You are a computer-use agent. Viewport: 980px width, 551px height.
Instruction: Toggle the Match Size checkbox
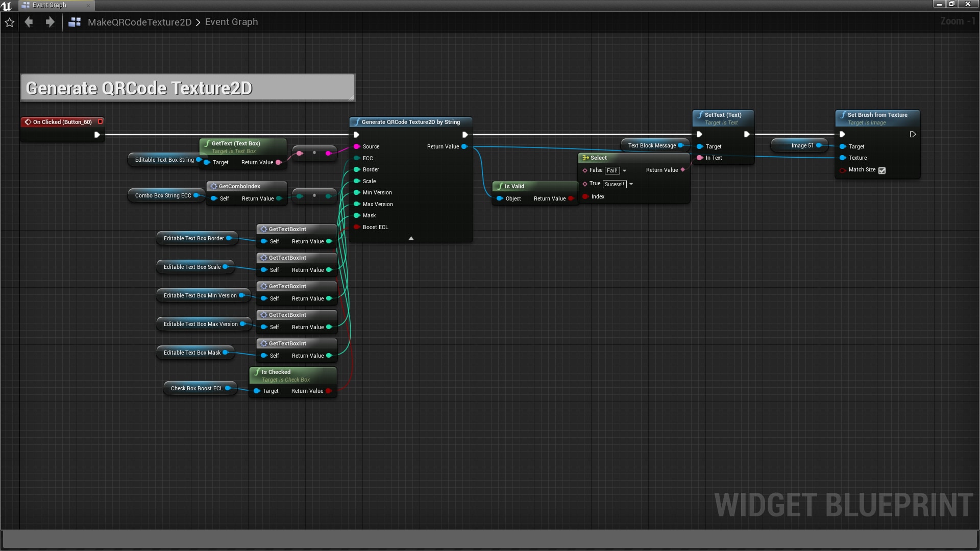point(882,170)
